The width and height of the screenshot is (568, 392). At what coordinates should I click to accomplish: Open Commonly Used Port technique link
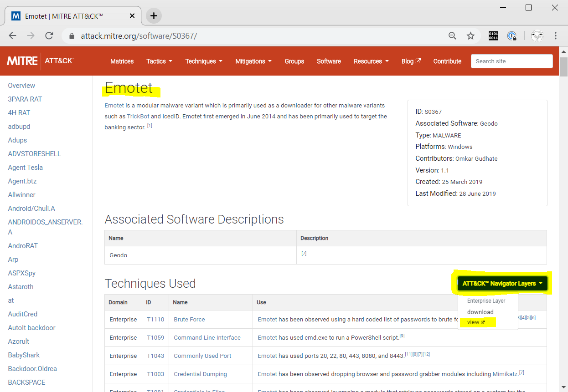click(202, 356)
